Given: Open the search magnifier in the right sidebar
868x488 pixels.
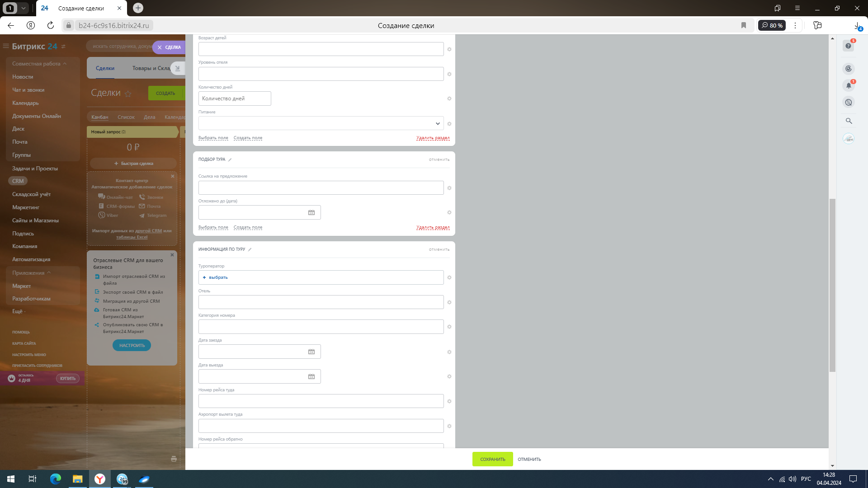Looking at the screenshot, I should click(849, 121).
